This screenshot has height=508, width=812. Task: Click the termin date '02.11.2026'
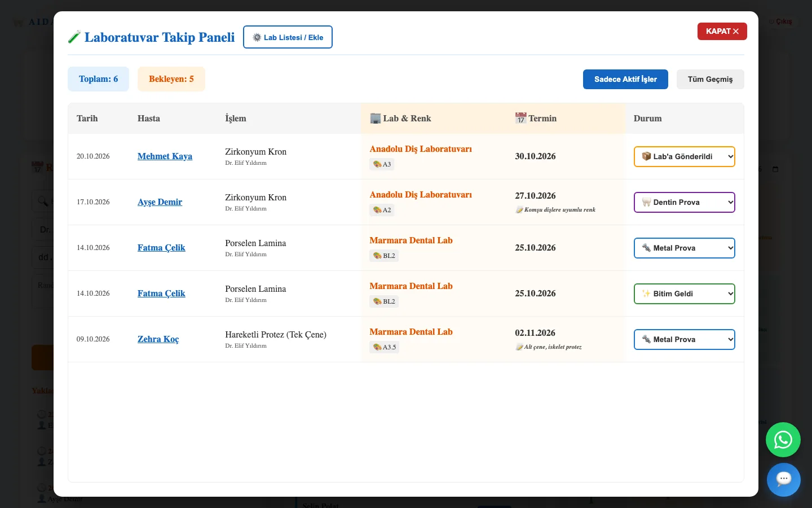tap(535, 333)
